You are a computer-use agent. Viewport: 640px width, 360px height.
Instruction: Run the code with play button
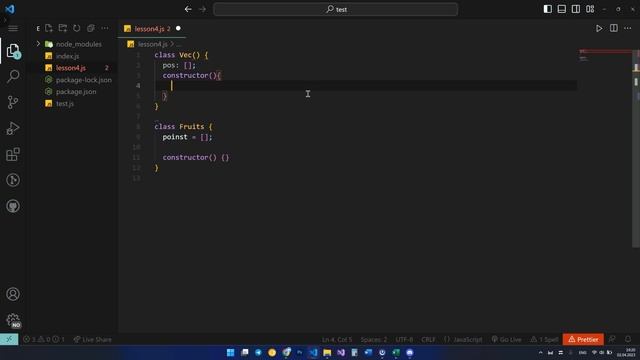pyautogui.click(x=599, y=28)
